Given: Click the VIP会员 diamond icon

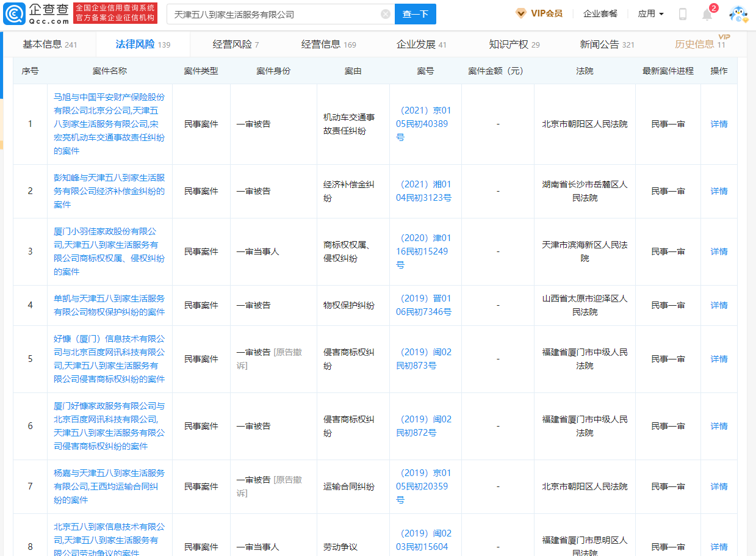Looking at the screenshot, I should click(521, 13).
